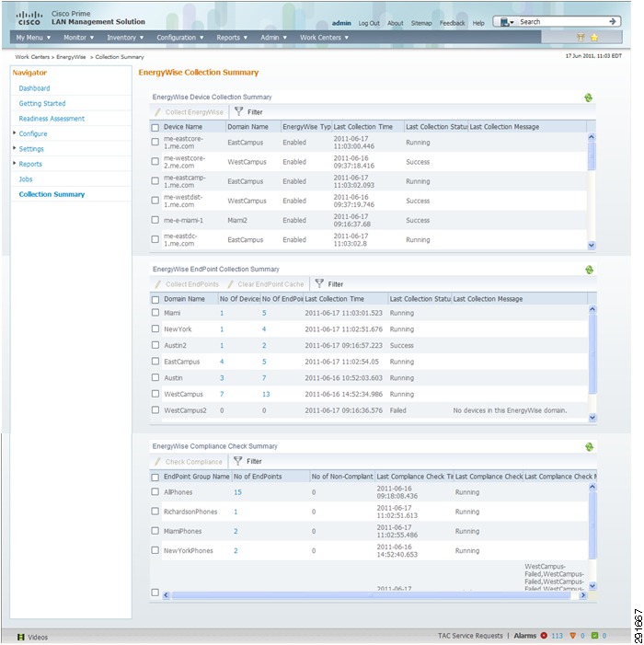Viewport: 644px width, 645px height.
Task: Click the Videos icon in footer
Action: pos(21,638)
